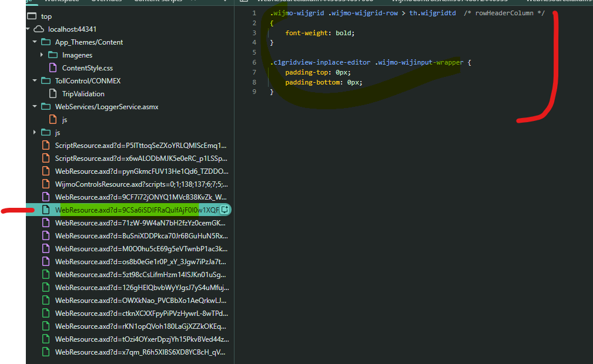Click line number 1 in the gutter
The width and height of the screenshot is (593, 364).
point(254,14)
